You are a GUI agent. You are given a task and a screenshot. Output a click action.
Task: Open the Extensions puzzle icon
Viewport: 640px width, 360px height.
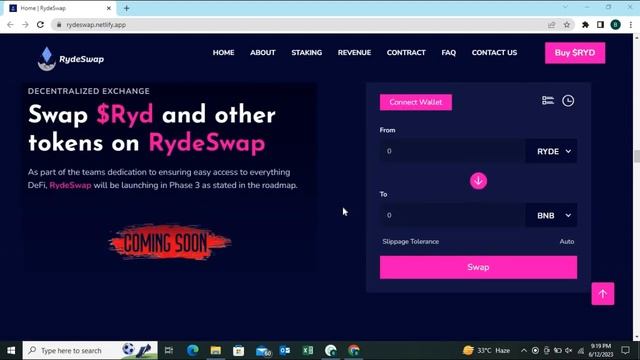[x=585, y=24]
